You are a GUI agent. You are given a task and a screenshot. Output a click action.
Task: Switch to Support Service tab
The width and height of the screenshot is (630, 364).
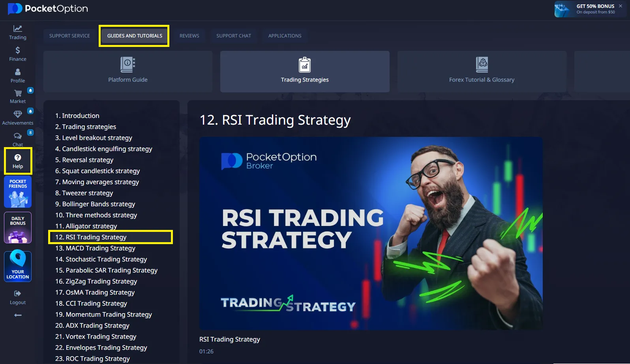pos(69,36)
